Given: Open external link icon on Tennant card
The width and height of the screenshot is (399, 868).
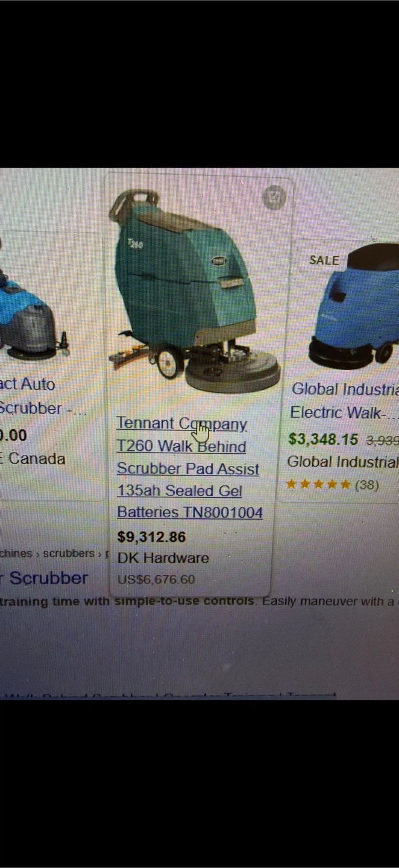Looking at the screenshot, I should pos(274,197).
